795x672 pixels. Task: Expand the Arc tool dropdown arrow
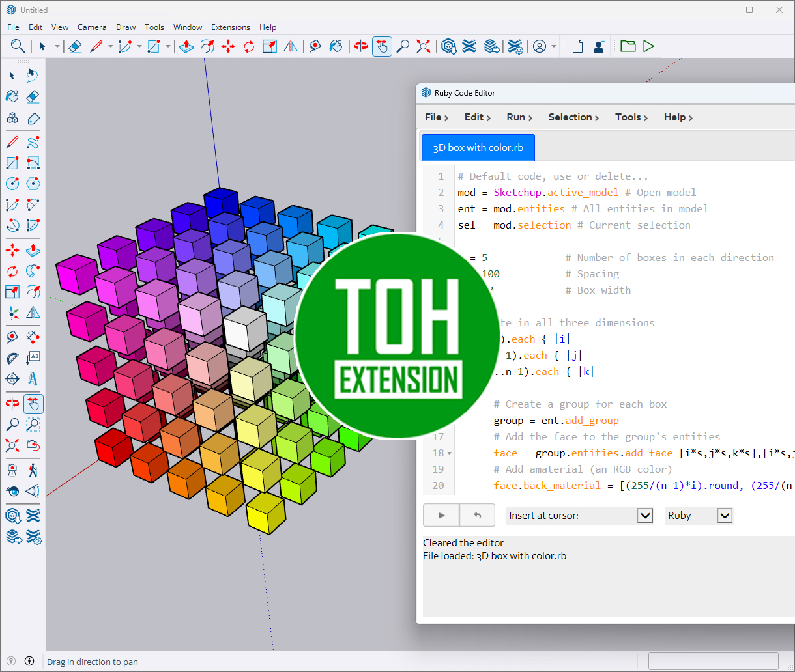coord(139,46)
